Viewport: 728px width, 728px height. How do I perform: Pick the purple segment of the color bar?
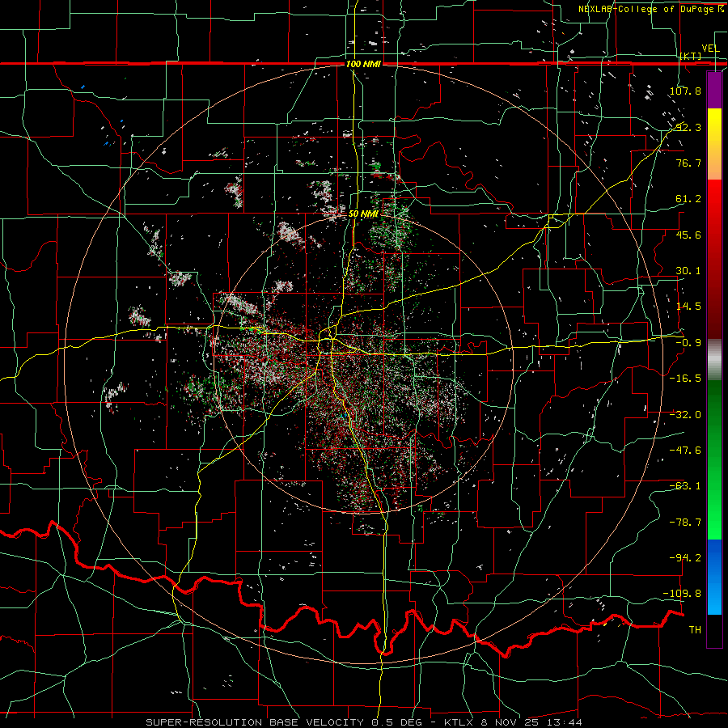click(x=714, y=91)
